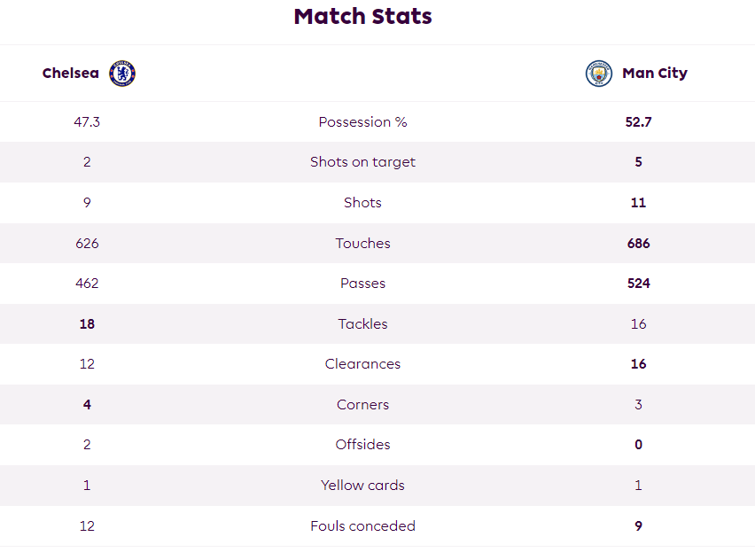This screenshot has height=560, width=755.
Task: Click the Chelsea club crest icon
Action: (x=122, y=74)
